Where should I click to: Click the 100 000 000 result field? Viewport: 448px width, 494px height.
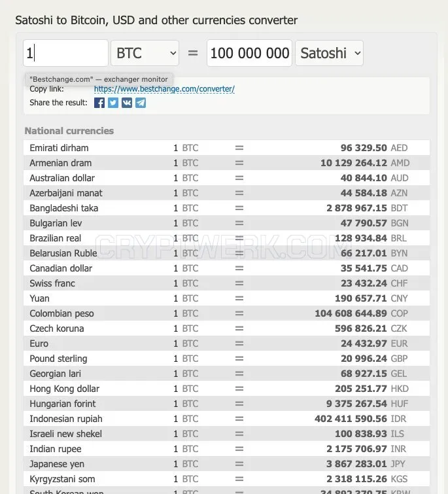coord(249,53)
